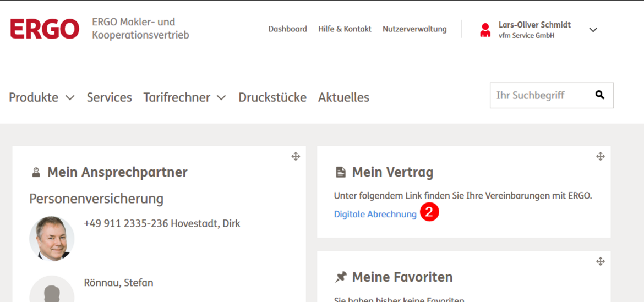
Task: Expand the user account dropdown arrow
Action: click(593, 30)
